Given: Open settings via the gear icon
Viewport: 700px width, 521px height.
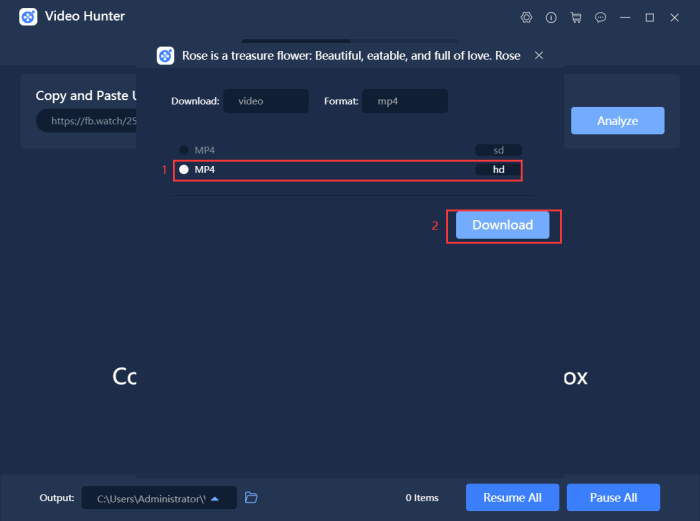Looking at the screenshot, I should pyautogui.click(x=527, y=17).
